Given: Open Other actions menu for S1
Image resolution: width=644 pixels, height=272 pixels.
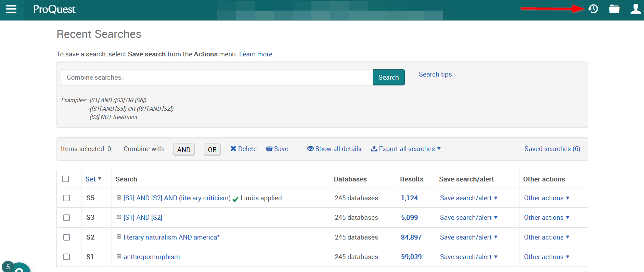Looking at the screenshot, I should [547, 257].
